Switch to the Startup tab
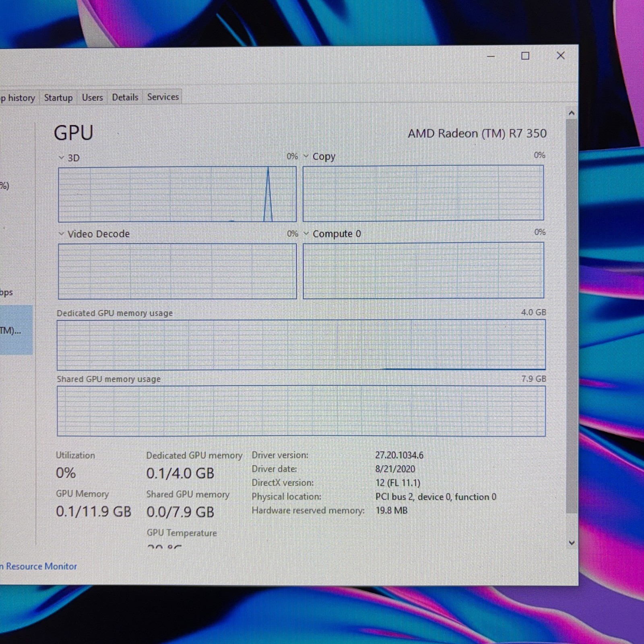 coord(58,98)
